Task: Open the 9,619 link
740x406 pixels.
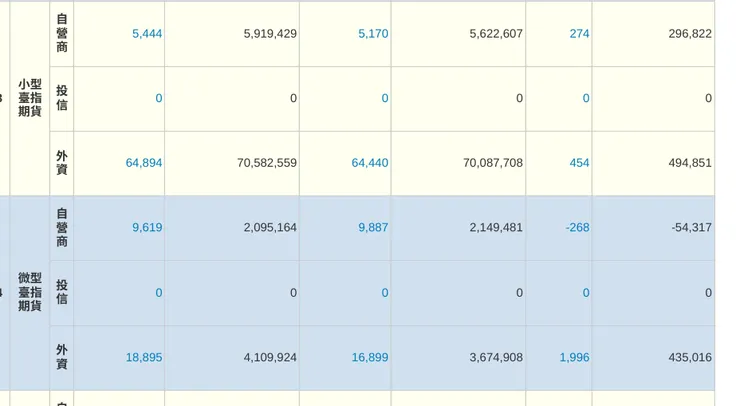Action: 147,228
